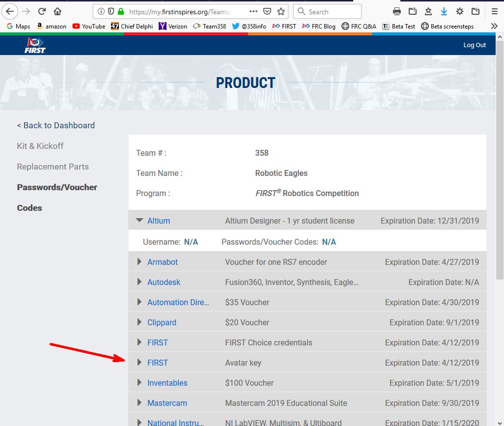The height and width of the screenshot is (426, 504).
Task: Open FRC Q&A bookmark
Action: 359,27
